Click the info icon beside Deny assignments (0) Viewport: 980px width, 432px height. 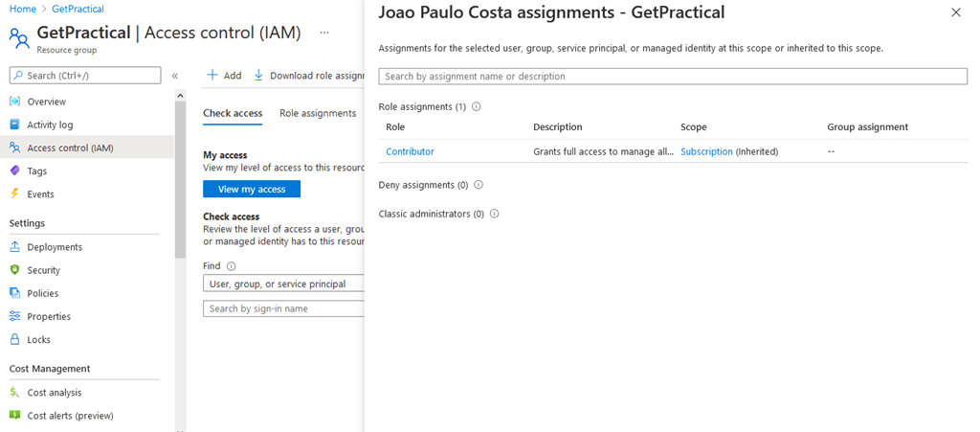tap(479, 185)
